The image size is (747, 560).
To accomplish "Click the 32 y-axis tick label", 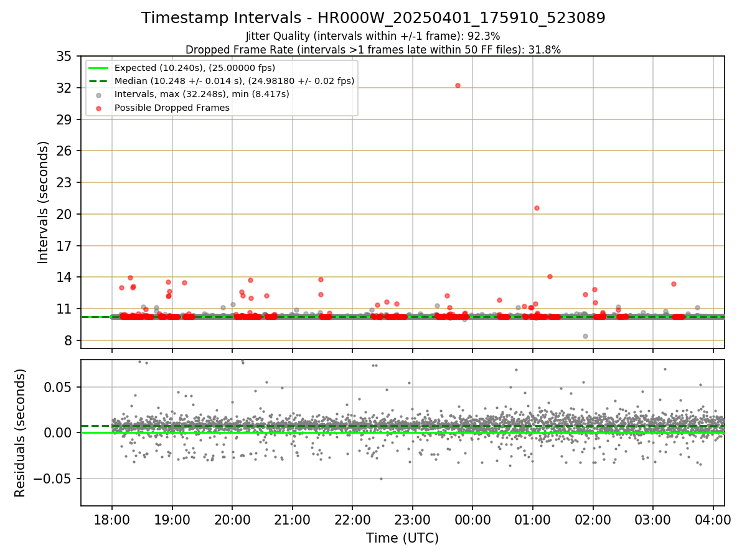I will [x=64, y=88].
